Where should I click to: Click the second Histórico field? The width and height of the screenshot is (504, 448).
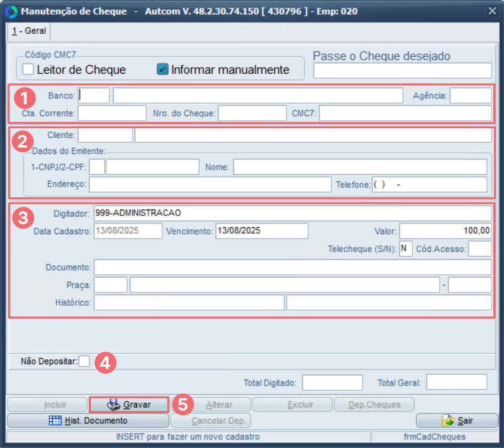coord(389,303)
